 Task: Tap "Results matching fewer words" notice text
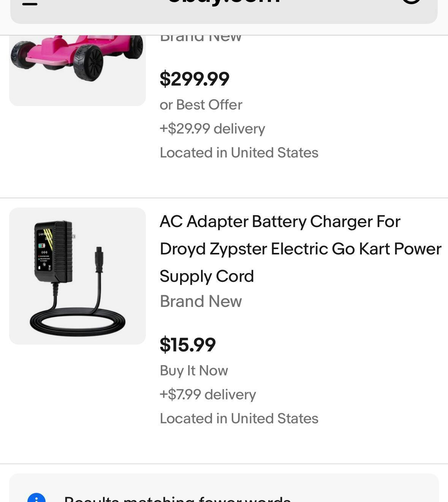[177, 498]
